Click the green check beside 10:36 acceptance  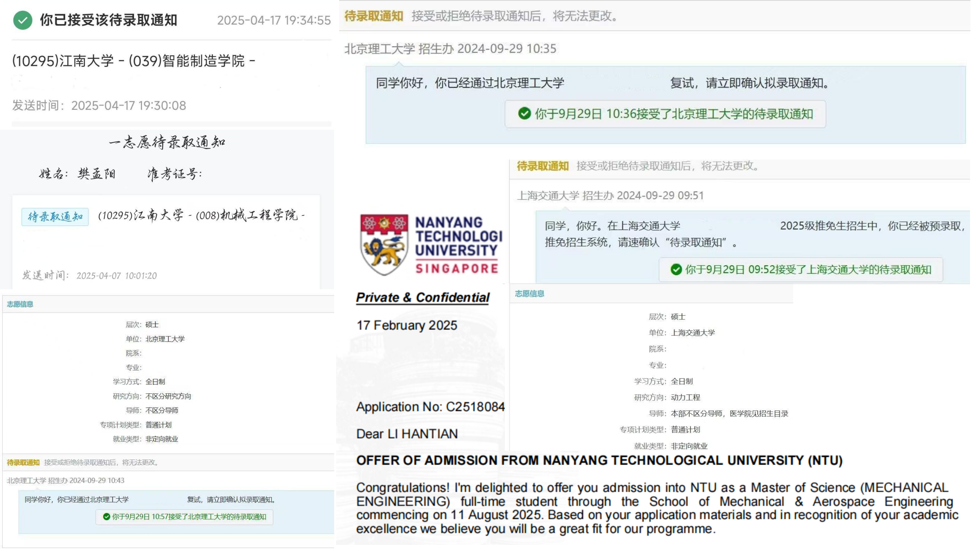pyautogui.click(x=524, y=114)
